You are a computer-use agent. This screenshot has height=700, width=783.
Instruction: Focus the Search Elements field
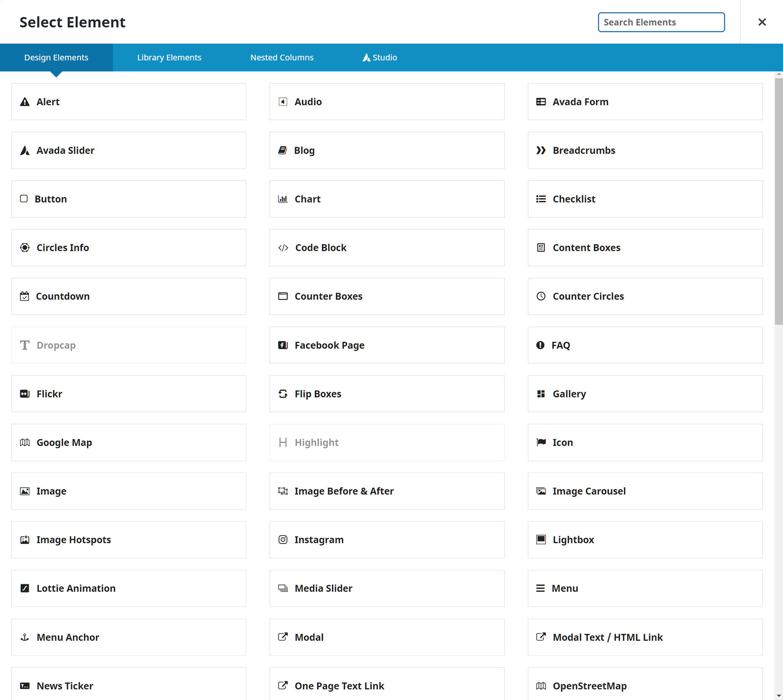661,22
